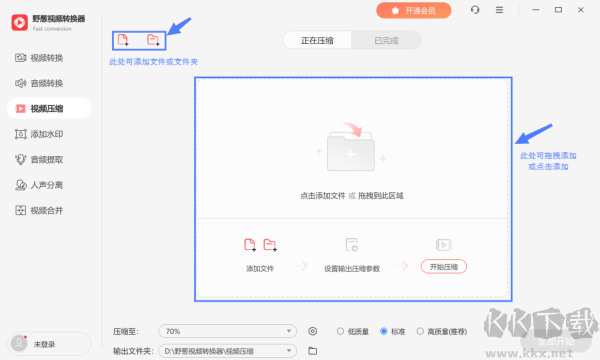Switch to the 正在压缩 tab
The height and width of the screenshot is (360, 600).
[x=317, y=40]
